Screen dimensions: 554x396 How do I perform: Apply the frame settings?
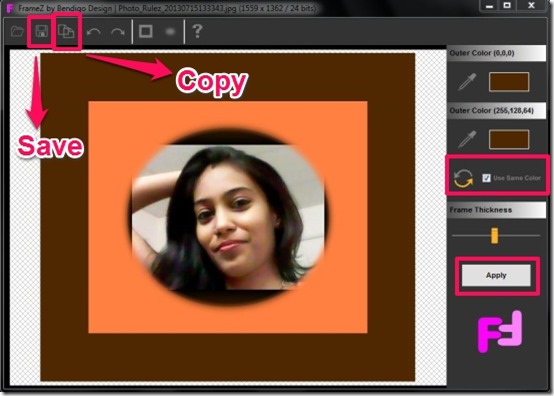pyautogui.click(x=496, y=275)
